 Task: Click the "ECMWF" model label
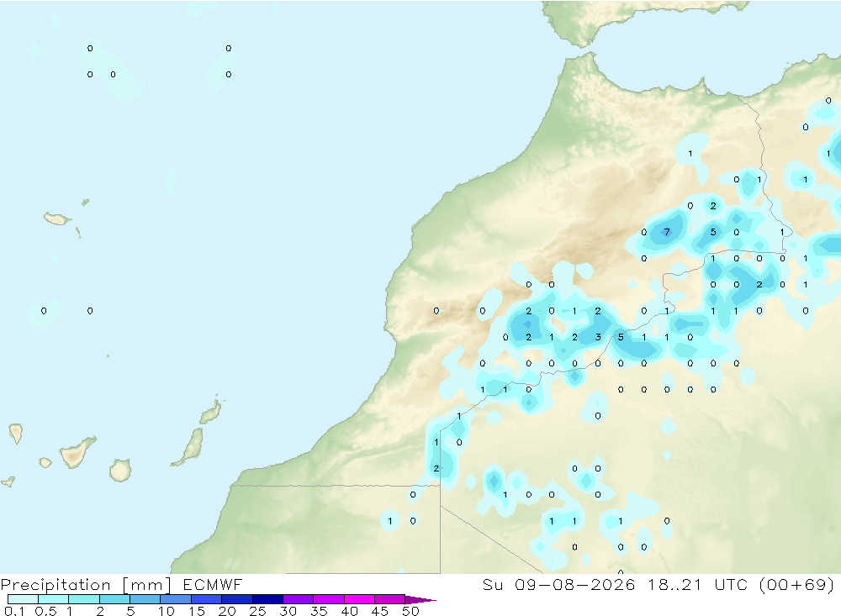tap(213, 584)
